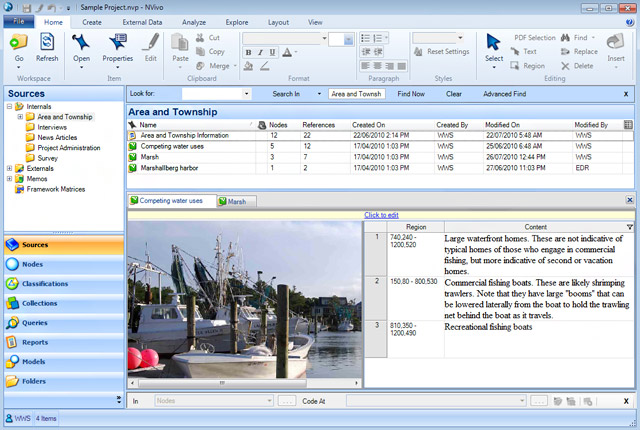Click the Find binoculars icon

(565, 38)
